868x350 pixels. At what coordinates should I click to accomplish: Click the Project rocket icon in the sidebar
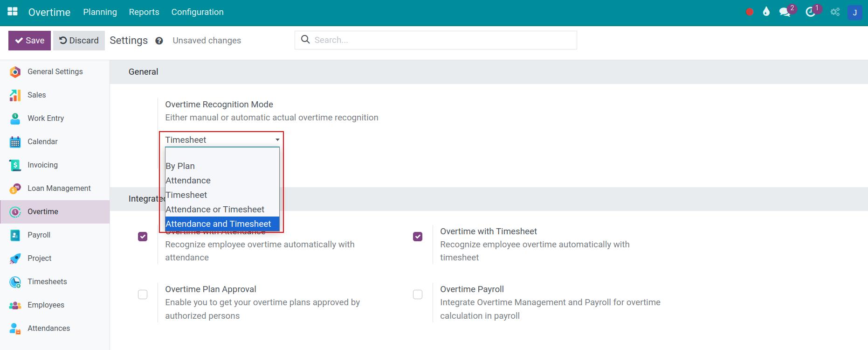click(x=15, y=259)
